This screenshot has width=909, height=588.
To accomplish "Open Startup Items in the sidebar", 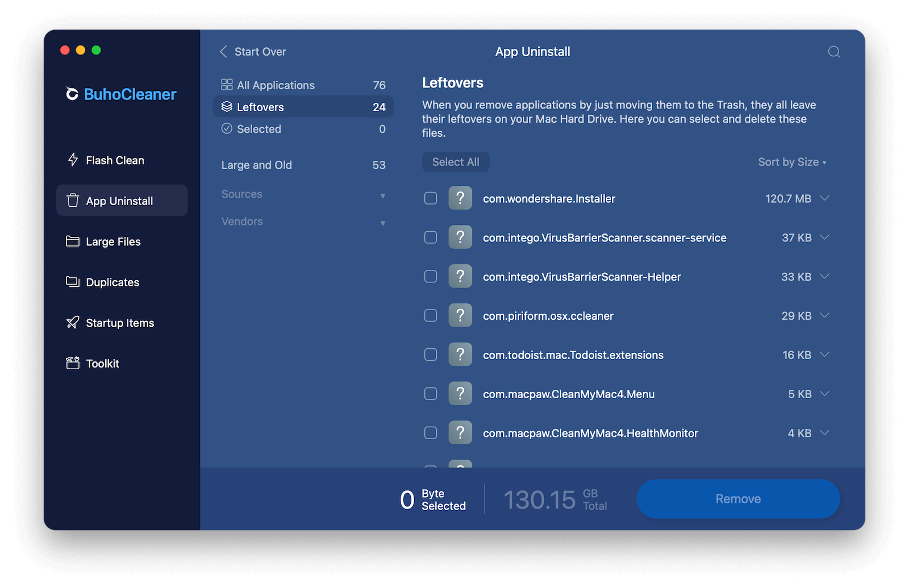I will point(122,323).
